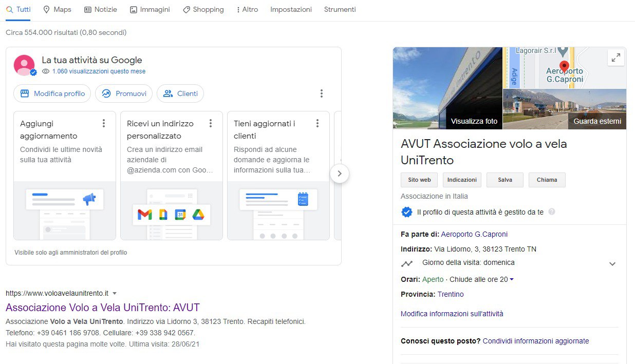The height and width of the screenshot is (364, 635).
Task: Click the Google Docs icon illustration
Action: point(163,215)
